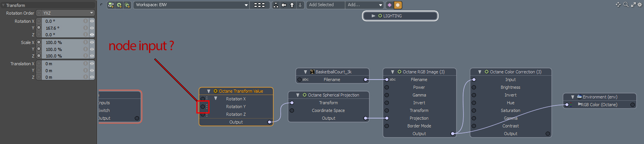The image size is (644, 144).
Task: Click the Input socket of Octane Color Correction
Action: [x=474, y=80]
